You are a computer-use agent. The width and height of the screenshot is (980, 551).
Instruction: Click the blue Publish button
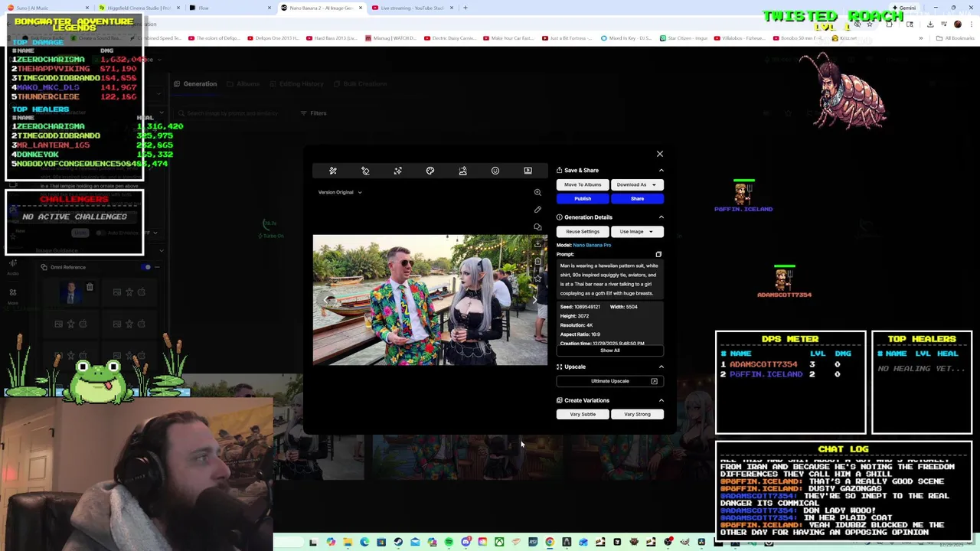[583, 198]
